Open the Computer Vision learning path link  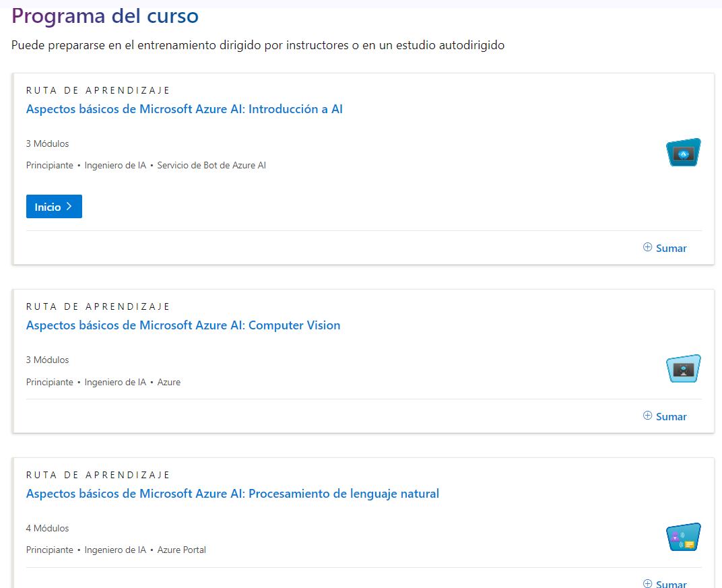pyautogui.click(x=183, y=325)
